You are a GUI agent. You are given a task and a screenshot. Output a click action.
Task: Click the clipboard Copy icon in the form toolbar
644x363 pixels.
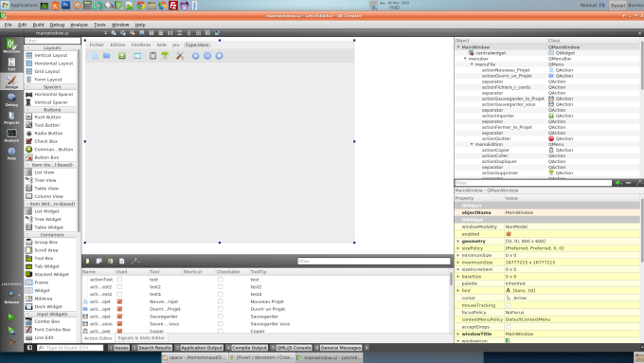tap(152, 56)
